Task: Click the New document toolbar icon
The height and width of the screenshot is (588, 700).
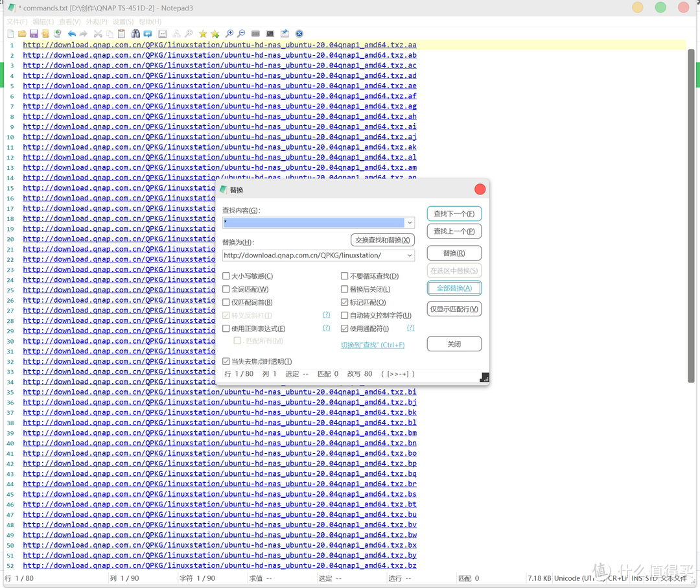Action: coord(11,34)
